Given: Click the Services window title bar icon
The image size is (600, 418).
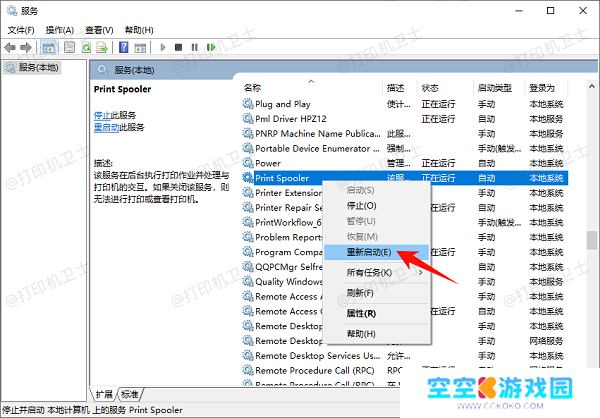Looking at the screenshot, I should pos(12,11).
